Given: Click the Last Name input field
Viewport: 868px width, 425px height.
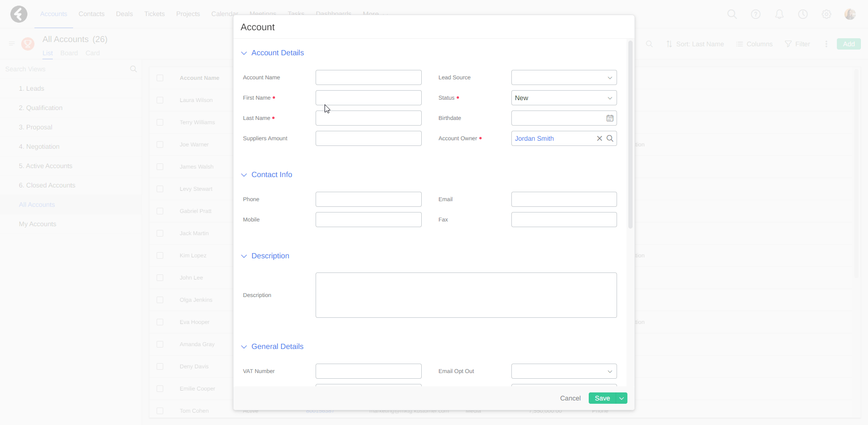Looking at the screenshot, I should point(368,118).
